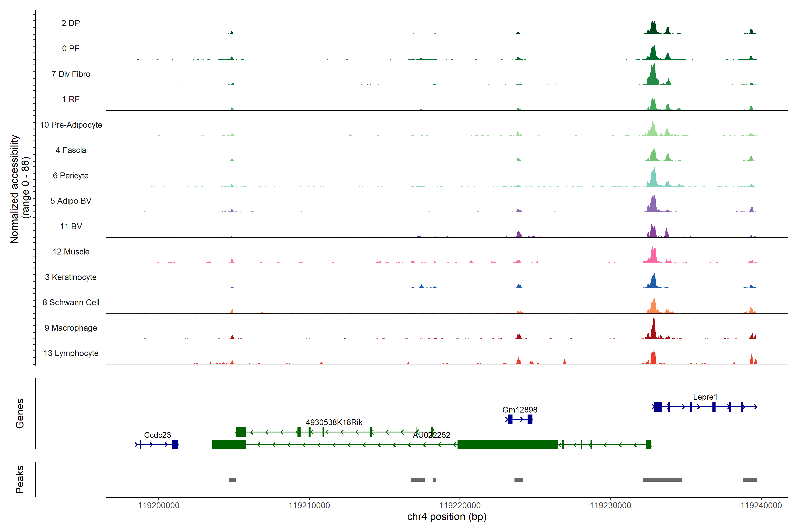
Task: Click the leftmost gray peak bar
Action: point(232,480)
